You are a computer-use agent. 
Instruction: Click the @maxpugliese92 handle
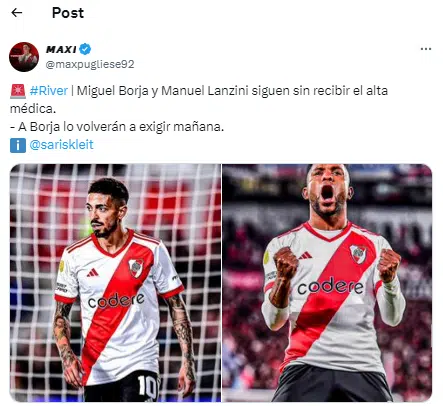pyautogui.click(x=90, y=64)
